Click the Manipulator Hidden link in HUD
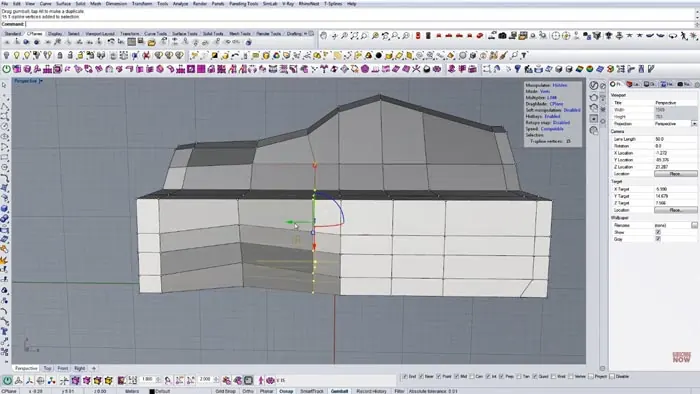This screenshot has width=700, height=394. pyautogui.click(x=560, y=85)
